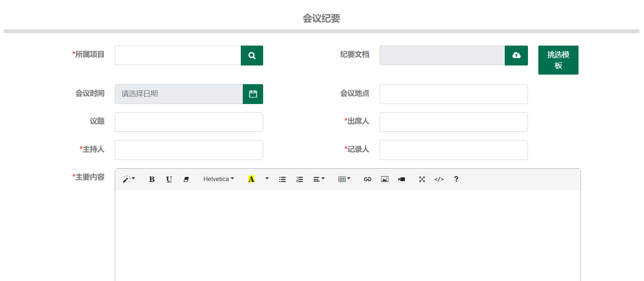Open the editor help question mark
This screenshot has width=644, height=281.
point(456,179)
